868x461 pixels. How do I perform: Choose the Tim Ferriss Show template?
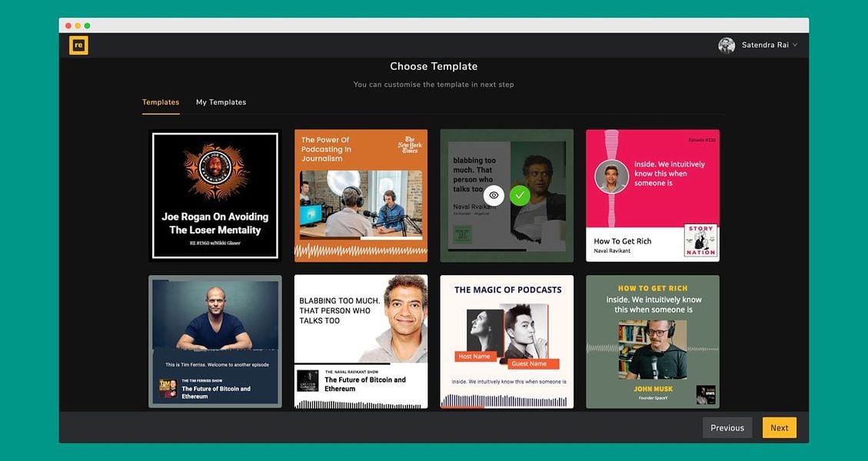(x=215, y=341)
